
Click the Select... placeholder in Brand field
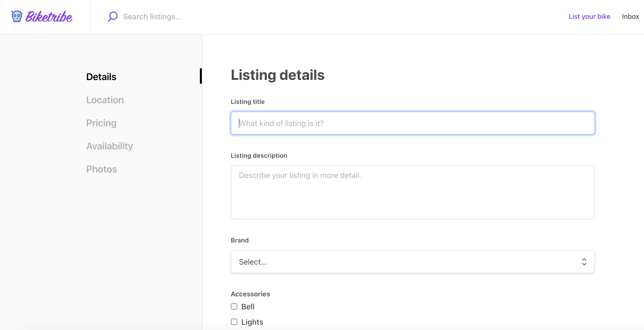point(253,262)
